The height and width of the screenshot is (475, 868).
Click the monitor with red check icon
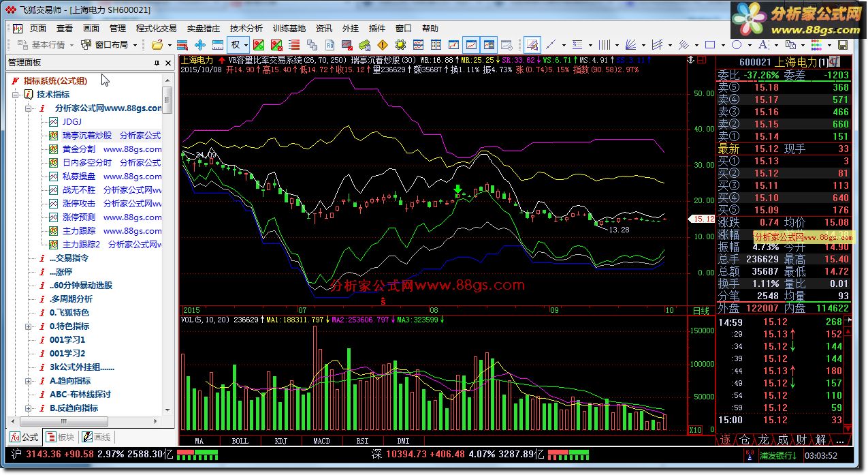click(x=347, y=45)
